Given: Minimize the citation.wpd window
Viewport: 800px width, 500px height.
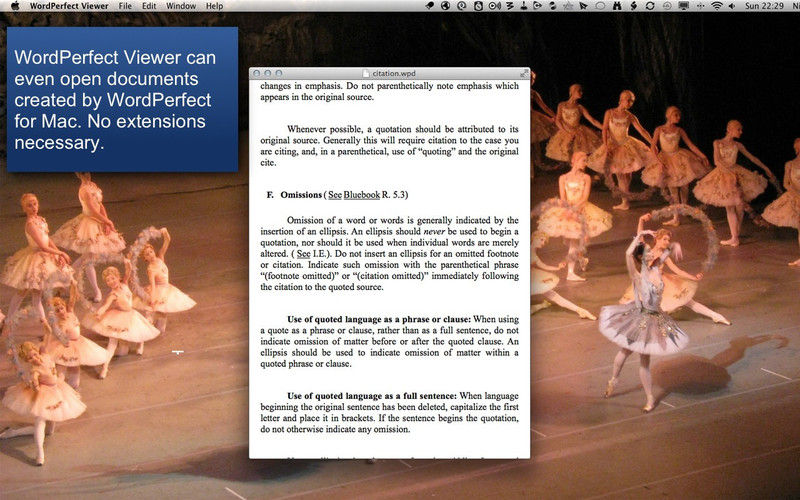Looking at the screenshot, I should pos(267,73).
